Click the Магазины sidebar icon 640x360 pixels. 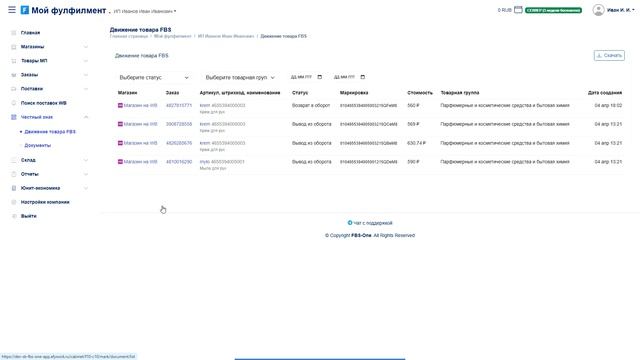tap(13, 47)
